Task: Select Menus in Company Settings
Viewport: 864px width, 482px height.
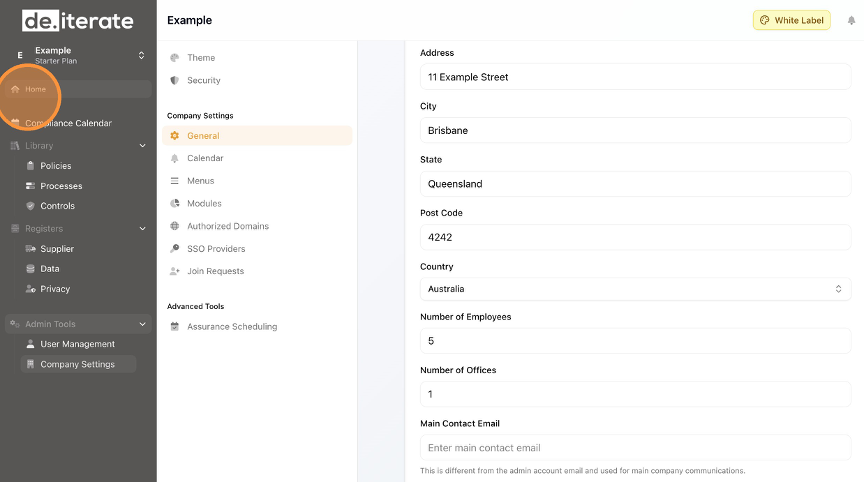Action: [200, 181]
